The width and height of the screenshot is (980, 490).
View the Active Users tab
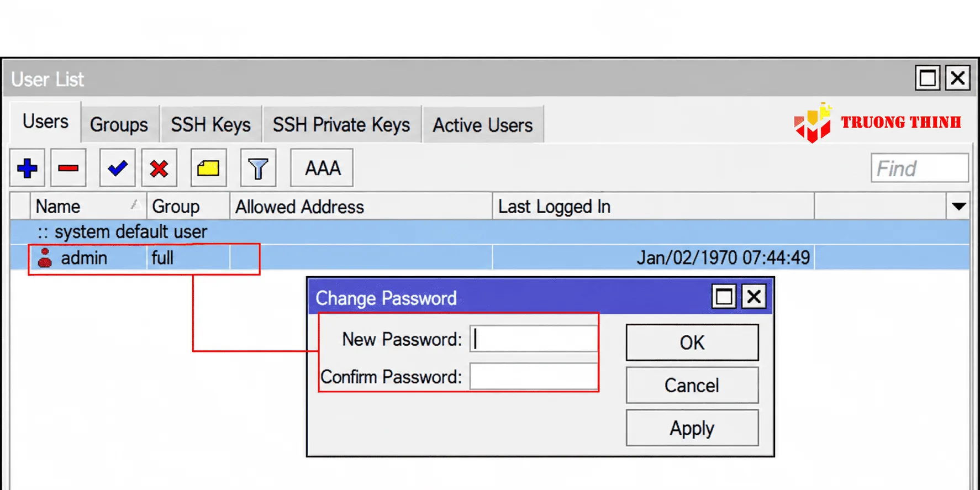click(483, 125)
